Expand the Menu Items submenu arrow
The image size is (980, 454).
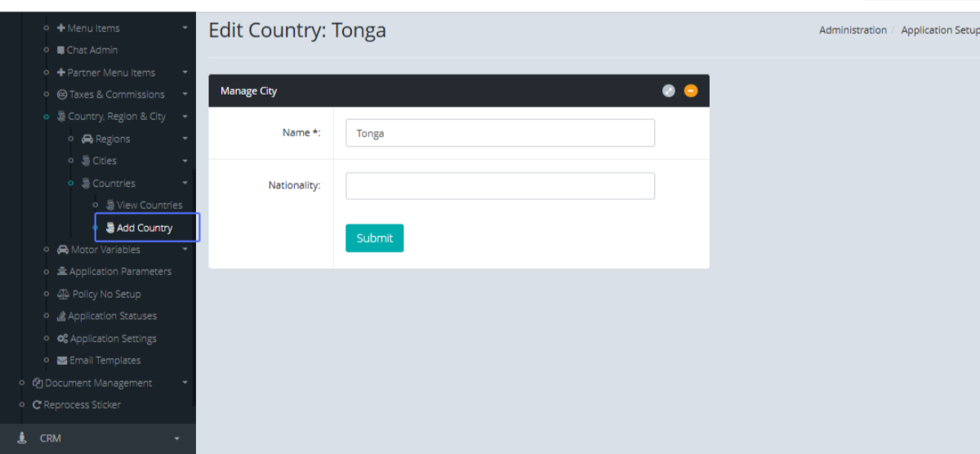point(185,28)
